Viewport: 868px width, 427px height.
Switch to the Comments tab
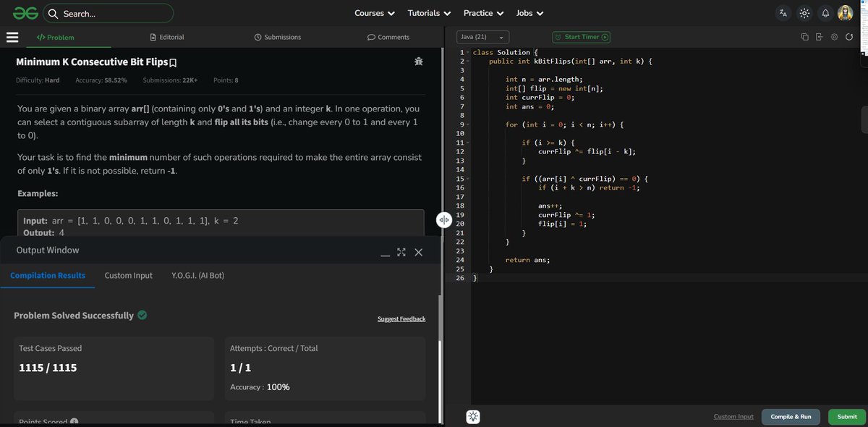coord(388,37)
